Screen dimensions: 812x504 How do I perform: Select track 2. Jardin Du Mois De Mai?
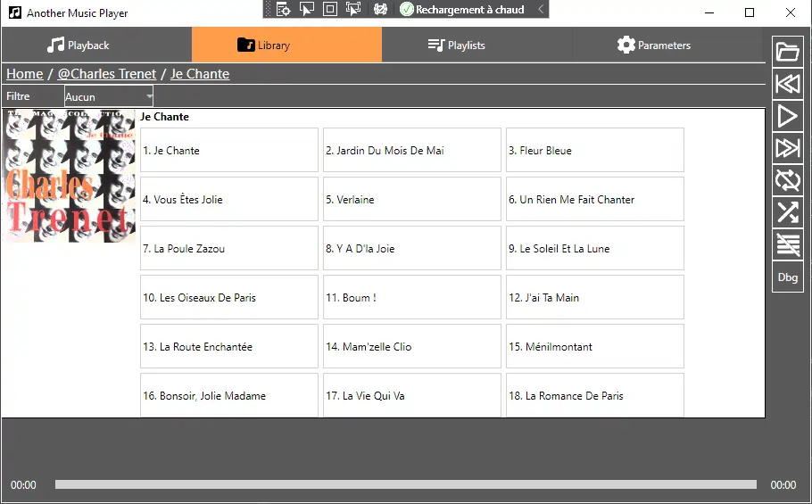pyautogui.click(x=411, y=150)
